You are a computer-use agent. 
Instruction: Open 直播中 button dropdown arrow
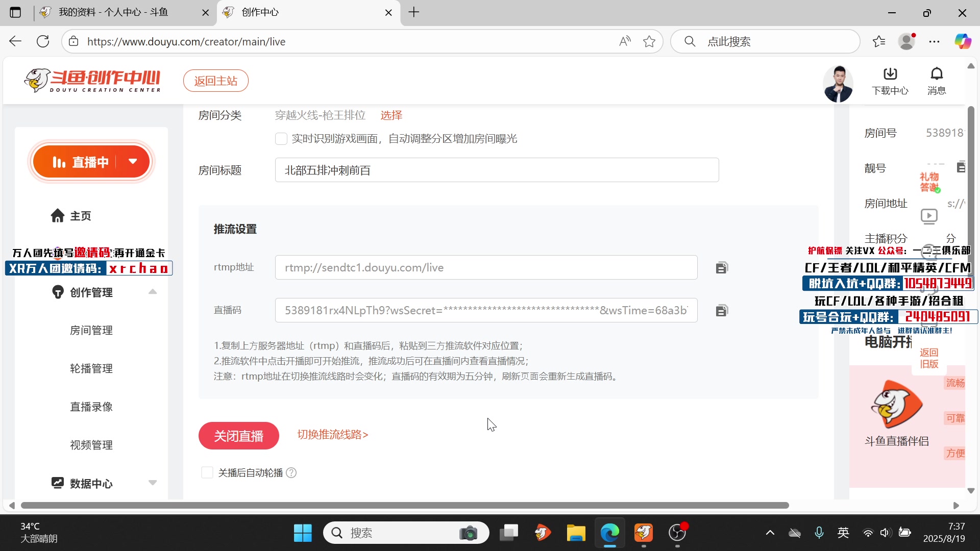pyautogui.click(x=133, y=161)
